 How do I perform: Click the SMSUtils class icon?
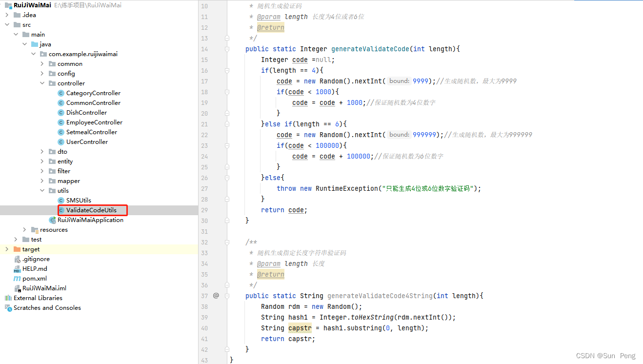point(61,201)
